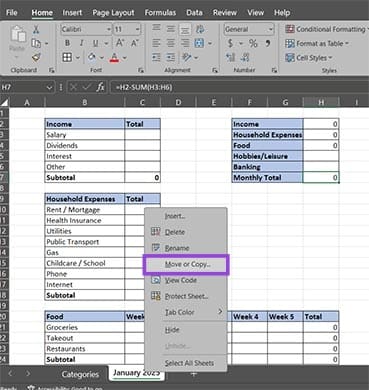Choose Rename in sheet context menu
Image resolution: width=369 pixels, height=390 pixels.
[186, 248]
